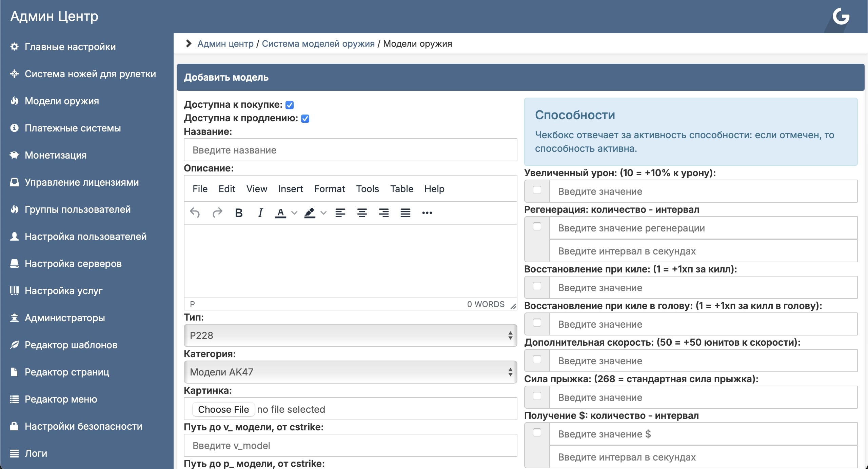Viewport: 868px width, 469px height.
Task: Click the leaf icon beside Редактор шаблонов
Action: click(14, 345)
